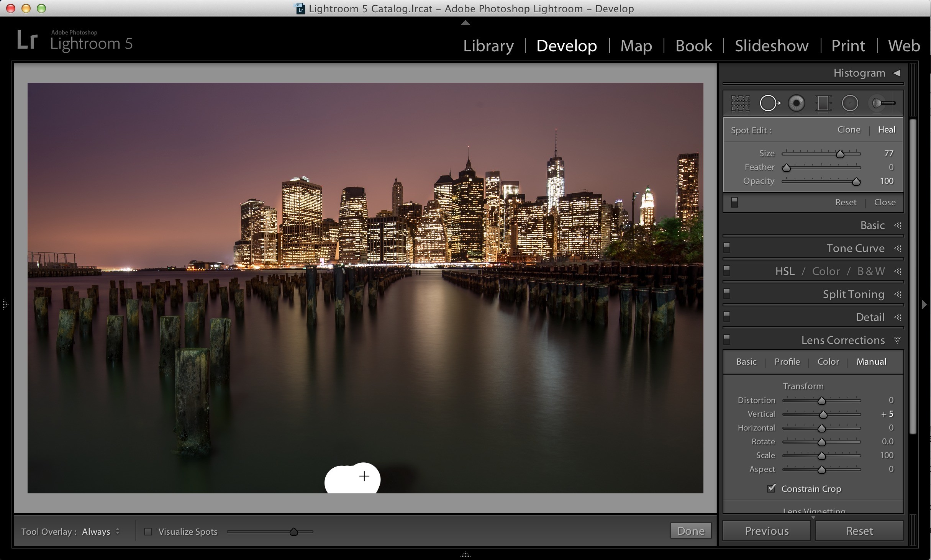The height and width of the screenshot is (560, 931).
Task: Select the Crop Overlay tool
Action: click(x=740, y=103)
